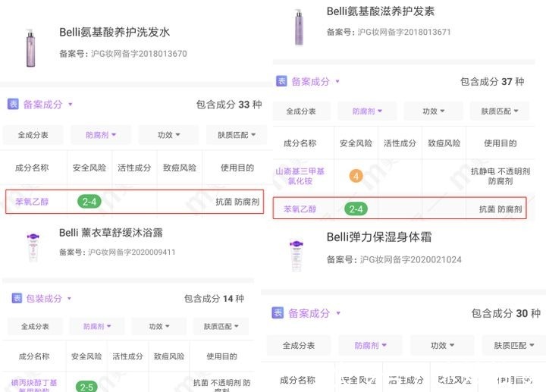The image size is (546, 392).
Task: Click 包含成分 14 种 count text
Action: 214,298
